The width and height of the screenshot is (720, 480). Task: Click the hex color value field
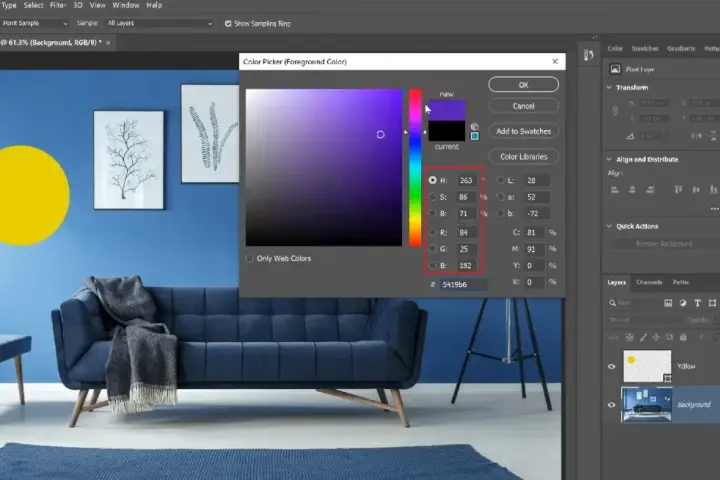[463, 284]
